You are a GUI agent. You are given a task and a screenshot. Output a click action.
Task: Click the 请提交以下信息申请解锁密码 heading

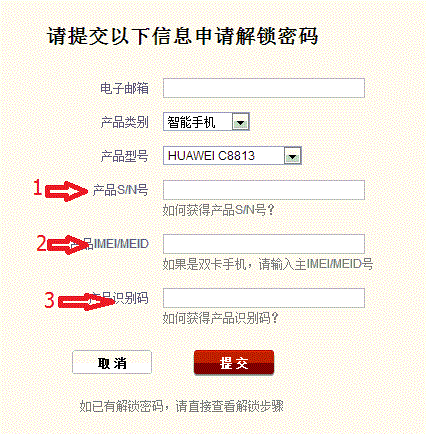[x=183, y=36]
